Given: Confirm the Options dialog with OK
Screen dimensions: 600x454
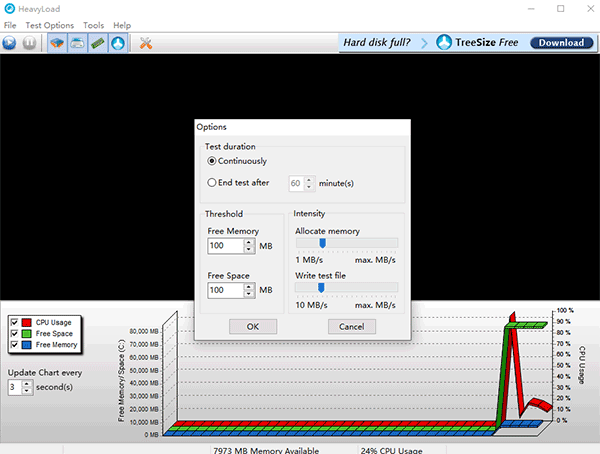Looking at the screenshot, I should [x=253, y=327].
